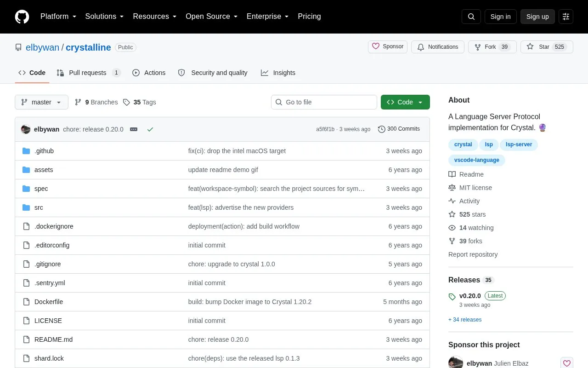Expand the green Code download dropdown
Screen dimensions: 588x368
(405, 102)
